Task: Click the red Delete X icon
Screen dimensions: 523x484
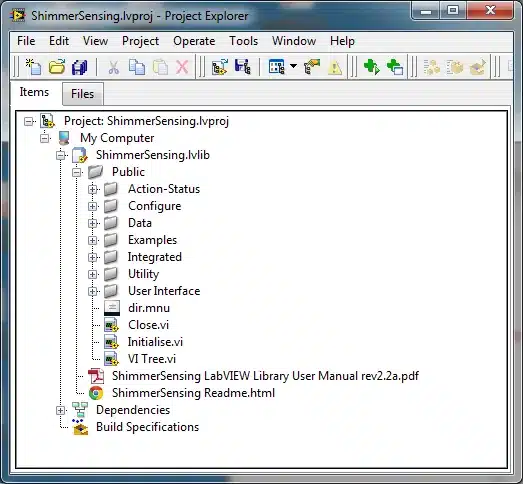Action: pyautogui.click(x=182, y=67)
